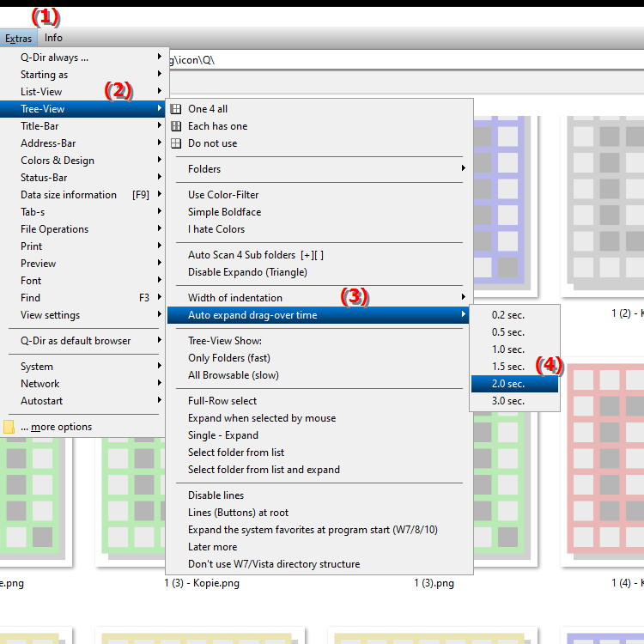Set drag-over time to 3.0 sec.
Image resolution: width=644 pixels, height=644 pixels.
514,401
